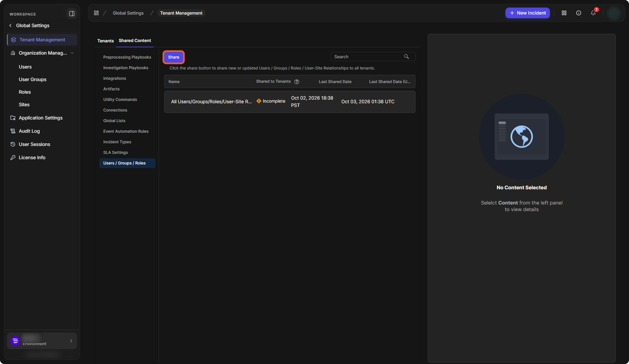Image resolution: width=629 pixels, height=364 pixels.
Task: Click the user avatar in top right
Action: tap(614, 13)
